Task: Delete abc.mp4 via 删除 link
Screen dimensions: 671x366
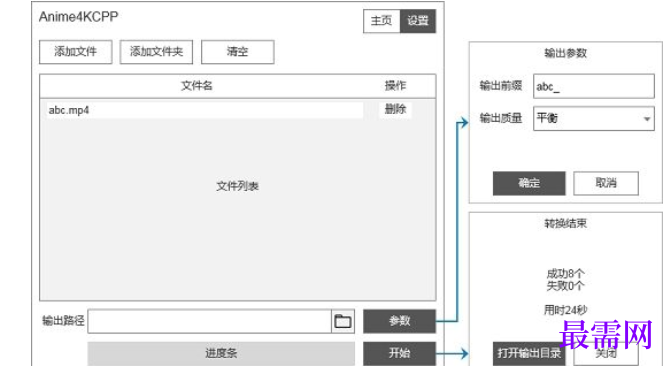Action: coord(395,109)
